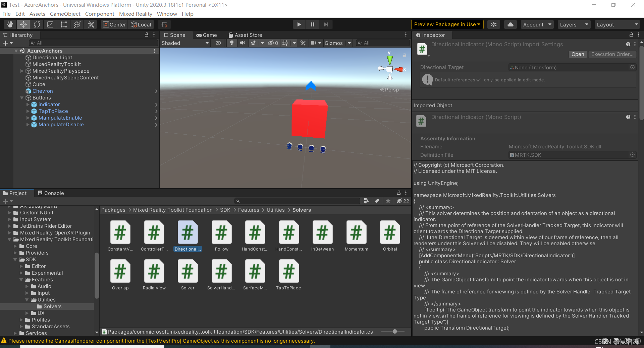Collapse the Buttons object in Hierarchy
Screen dimensions: 644x348
(x=22, y=98)
